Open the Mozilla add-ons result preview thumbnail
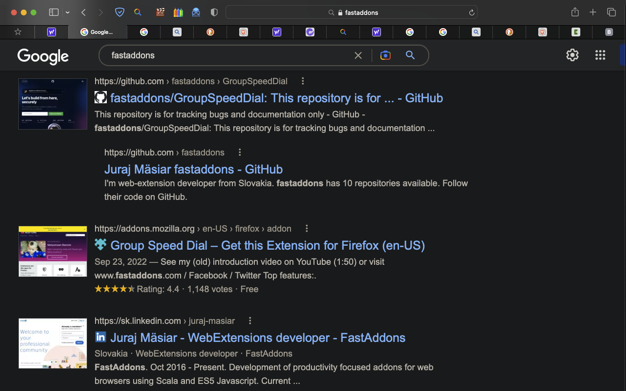This screenshot has height=391, width=626. (53, 251)
